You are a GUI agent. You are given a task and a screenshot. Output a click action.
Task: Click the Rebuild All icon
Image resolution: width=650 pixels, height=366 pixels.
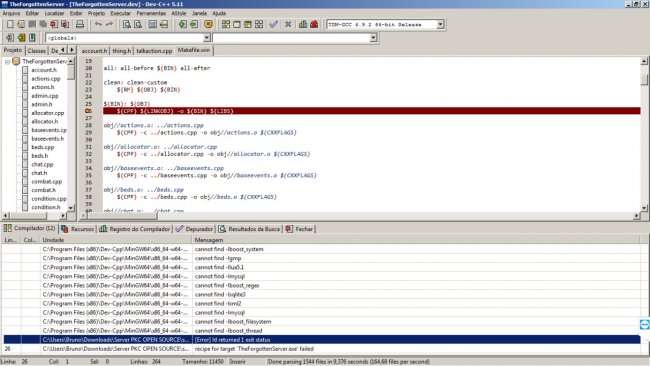point(259,24)
